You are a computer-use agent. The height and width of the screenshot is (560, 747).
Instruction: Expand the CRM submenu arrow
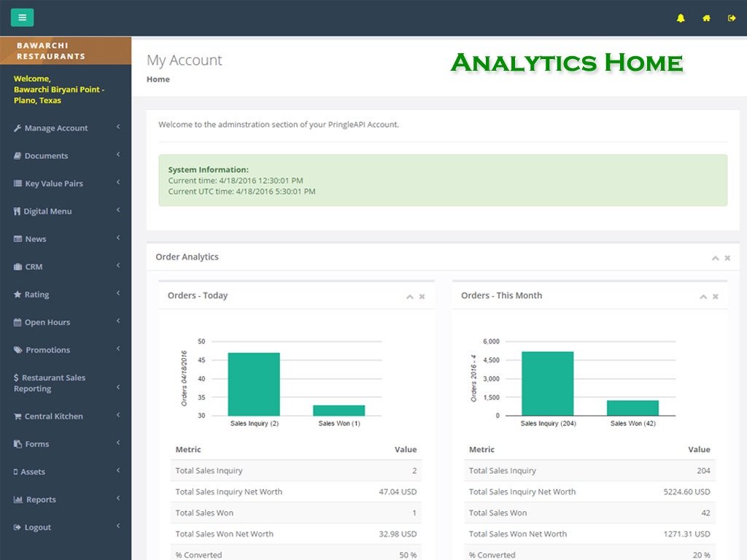[x=118, y=265]
